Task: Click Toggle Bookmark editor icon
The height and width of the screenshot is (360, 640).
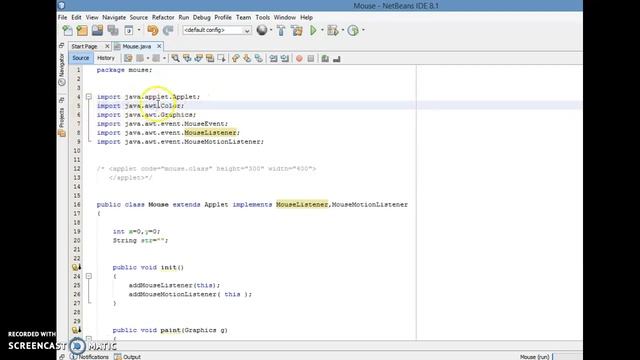Action: [258, 58]
